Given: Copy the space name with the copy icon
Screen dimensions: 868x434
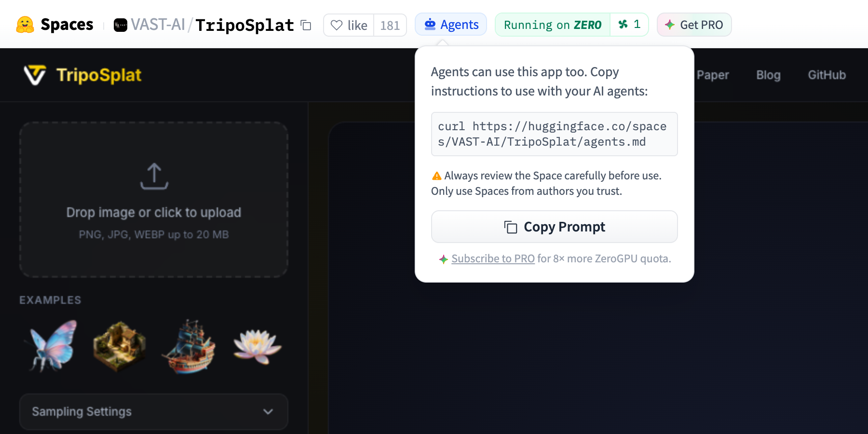Looking at the screenshot, I should [306, 25].
